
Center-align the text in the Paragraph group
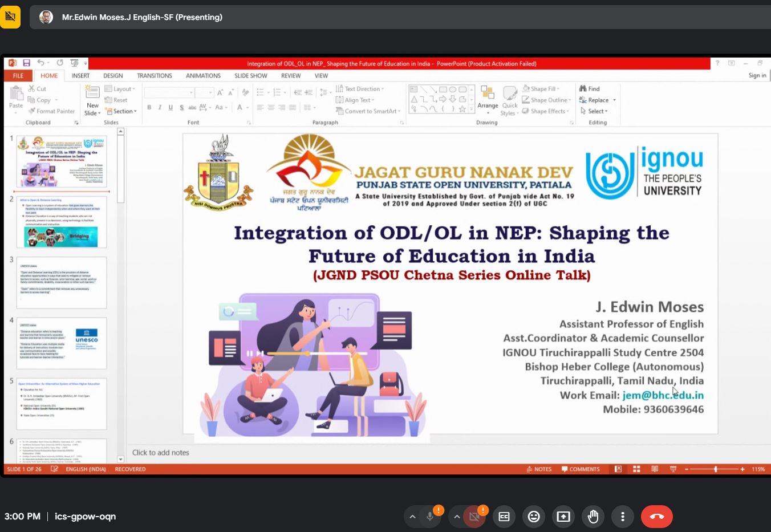(x=271, y=107)
